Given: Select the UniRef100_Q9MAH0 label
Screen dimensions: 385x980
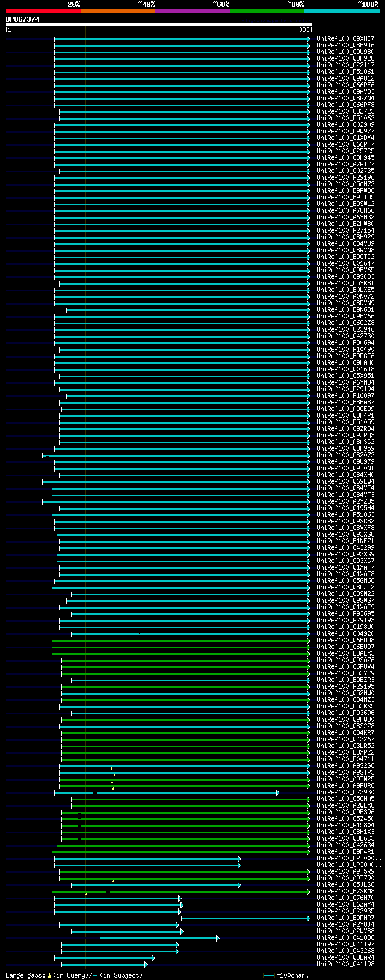Looking at the screenshot, I should point(345,362).
